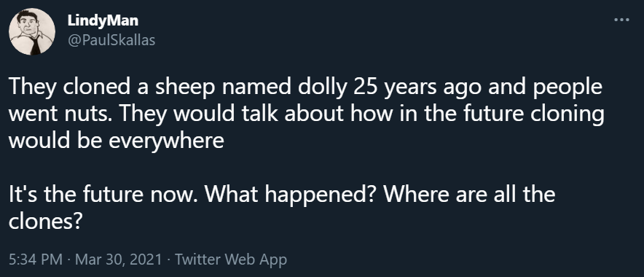Open the Twitter Web App source link
The width and height of the screenshot is (644, 277).
coord(231,260)
